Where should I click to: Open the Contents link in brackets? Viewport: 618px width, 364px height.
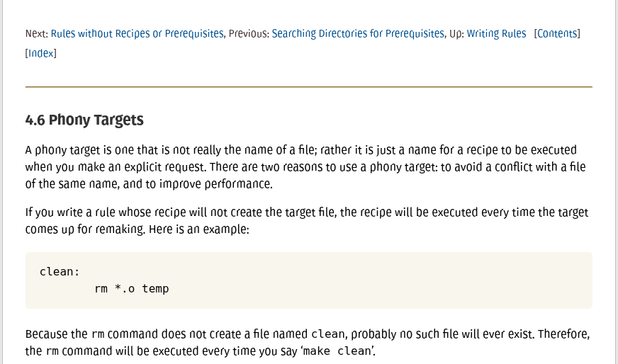557,34
